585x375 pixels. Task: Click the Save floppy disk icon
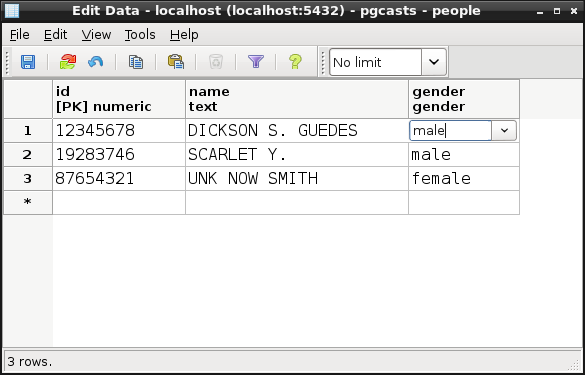coord(28,62)
